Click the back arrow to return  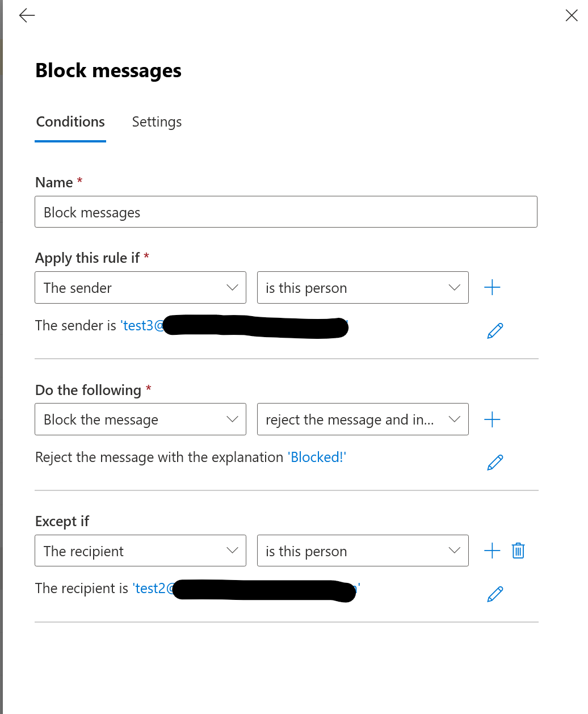[26, 15]
